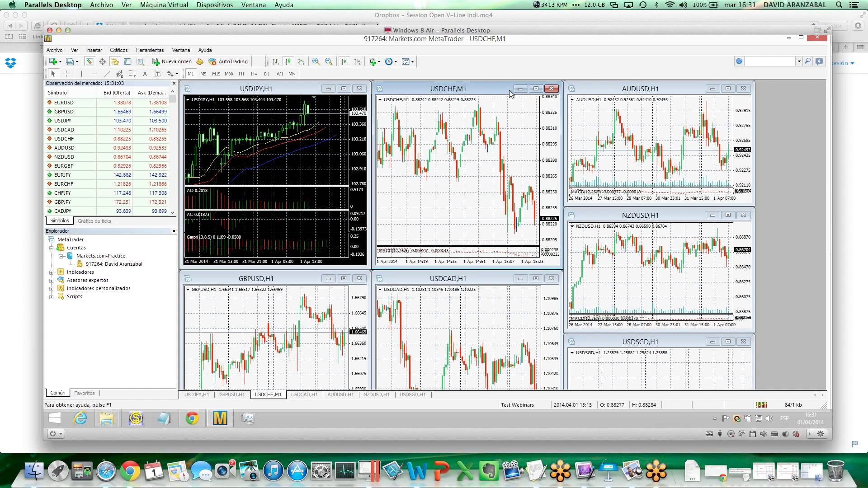Open the new chart dropdown arrow
This screenshot has width=868, height=488.
point(60,62)
